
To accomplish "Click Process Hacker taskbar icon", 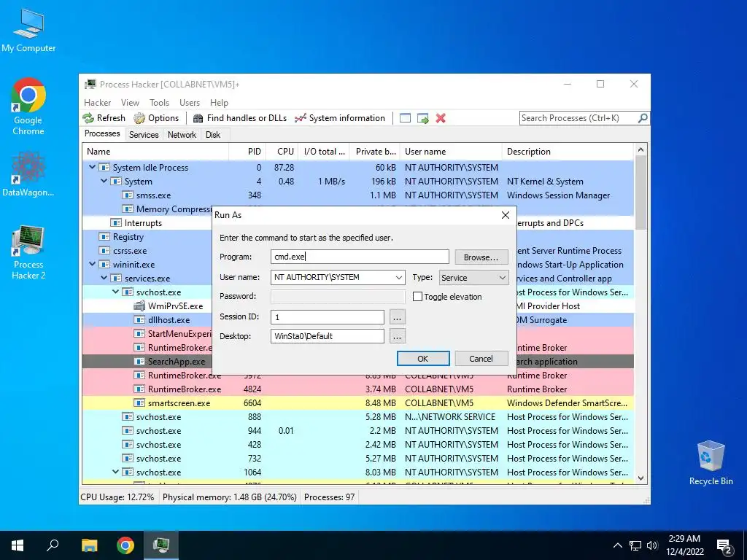I will coord(161,545).
